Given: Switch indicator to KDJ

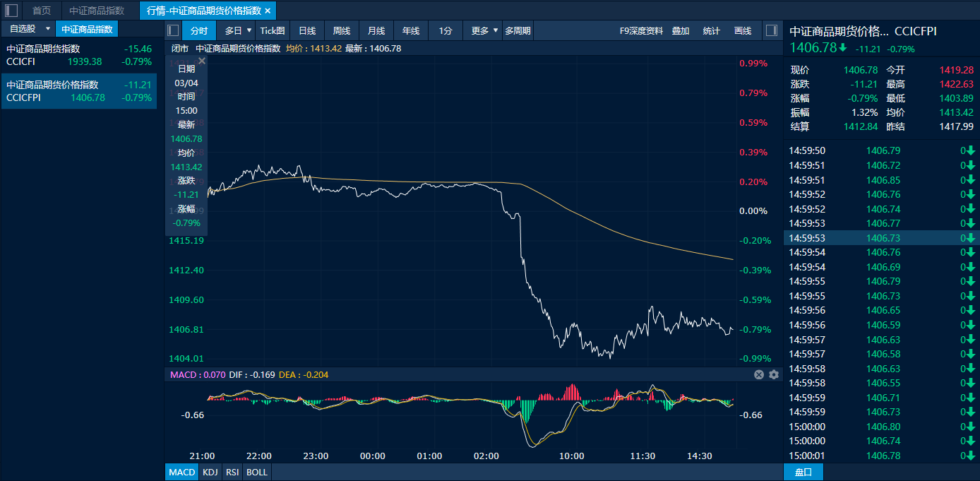Looking at the screenshot, I should click(x=210, y=472).
